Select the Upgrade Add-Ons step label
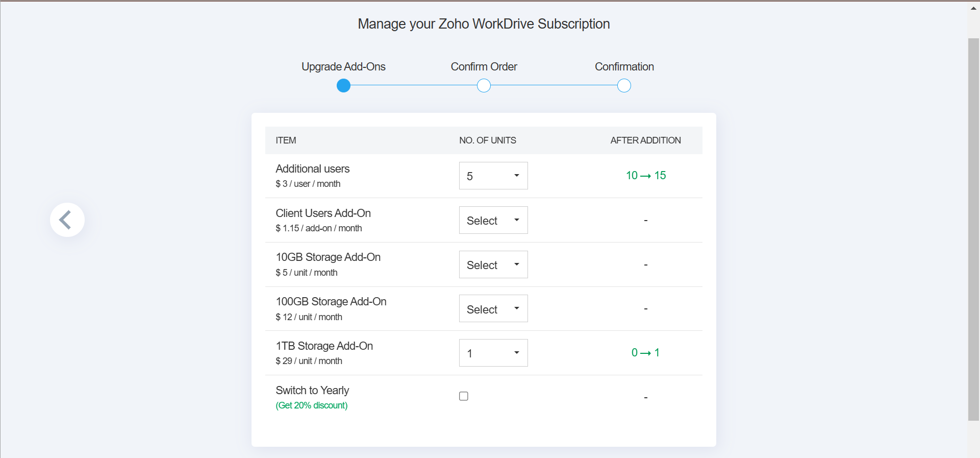Viewport: 980px width, 458px height. 343,67
